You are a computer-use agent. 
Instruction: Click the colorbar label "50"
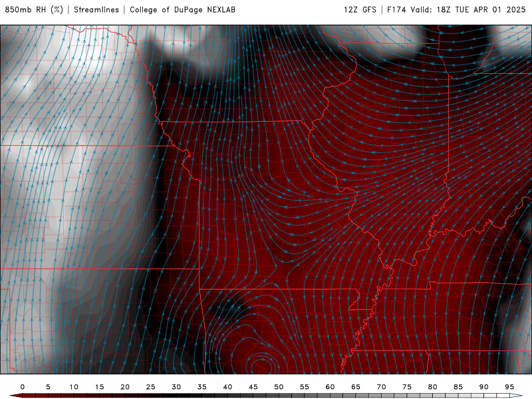click(279, 387)
